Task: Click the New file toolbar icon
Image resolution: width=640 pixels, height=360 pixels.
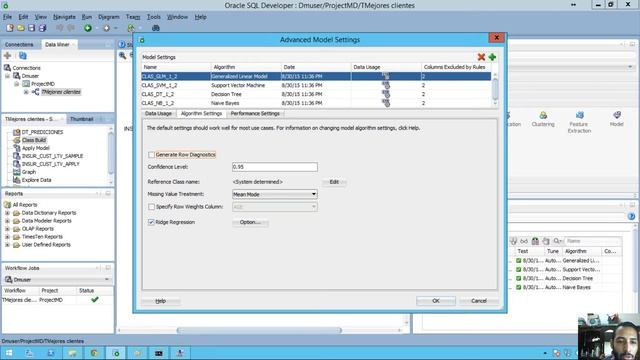Action: pos(10,28)
